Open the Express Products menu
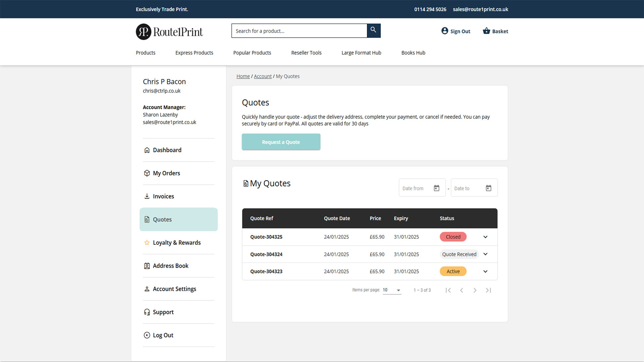This screenshot has height=362, width=644. pos(194,53)
